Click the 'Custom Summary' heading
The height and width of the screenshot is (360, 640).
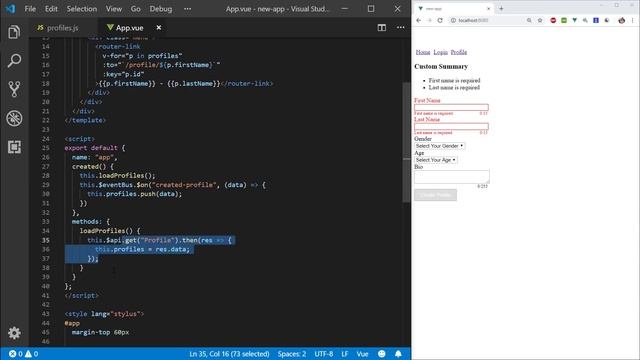pos(441,66)
